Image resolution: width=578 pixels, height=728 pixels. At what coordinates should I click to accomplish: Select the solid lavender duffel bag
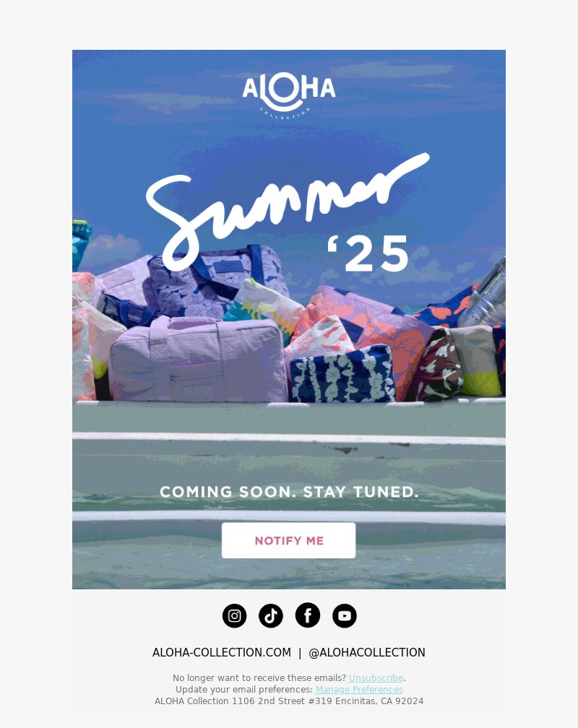[197, 360]
